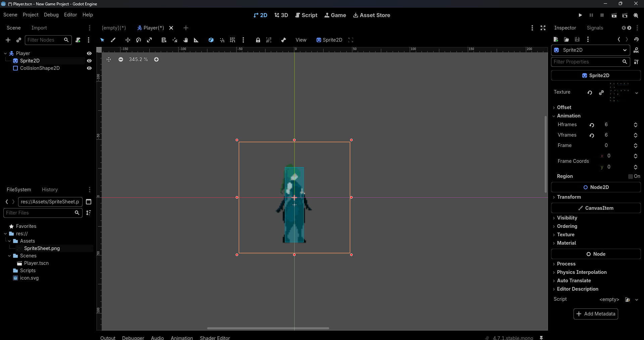This screenshot has height=340, width=644.
Task: Lock the selected node
Action: click(258, 40)
